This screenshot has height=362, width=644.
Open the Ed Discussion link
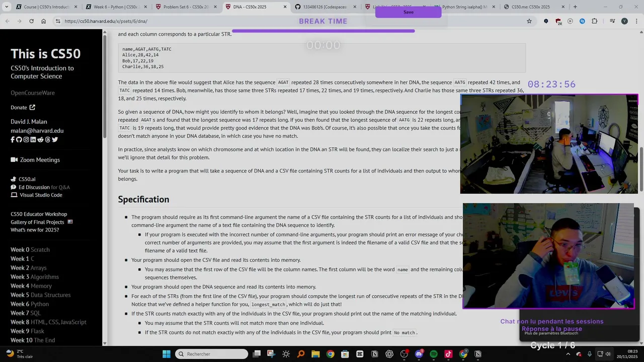point(35,187)
